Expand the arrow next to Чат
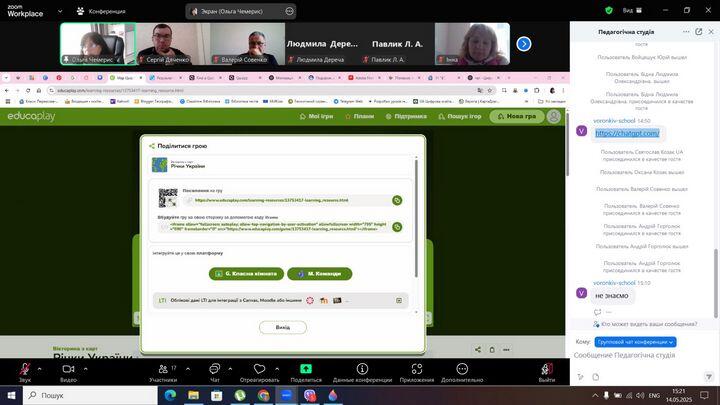The width and height of the screenshot is (720, 405). click(230, 369)
